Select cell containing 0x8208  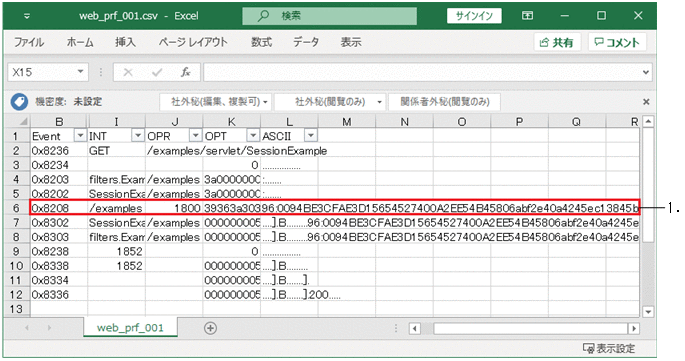click(x=59, y=208)
